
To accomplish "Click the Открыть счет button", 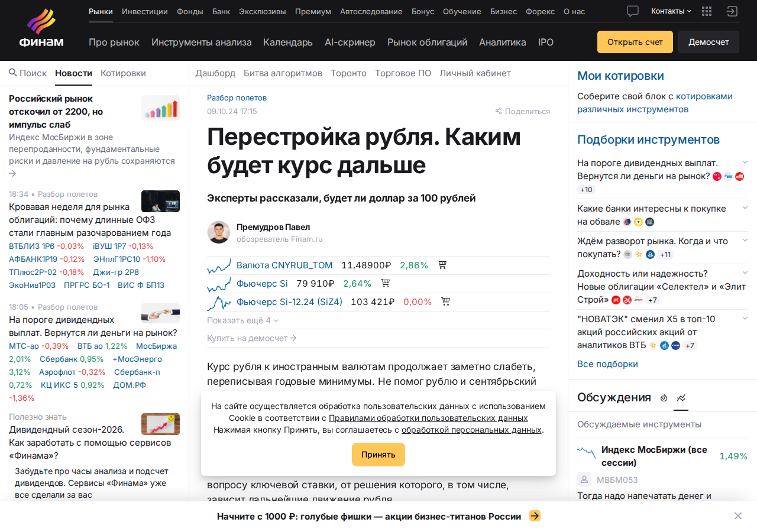I will point(635,42).
